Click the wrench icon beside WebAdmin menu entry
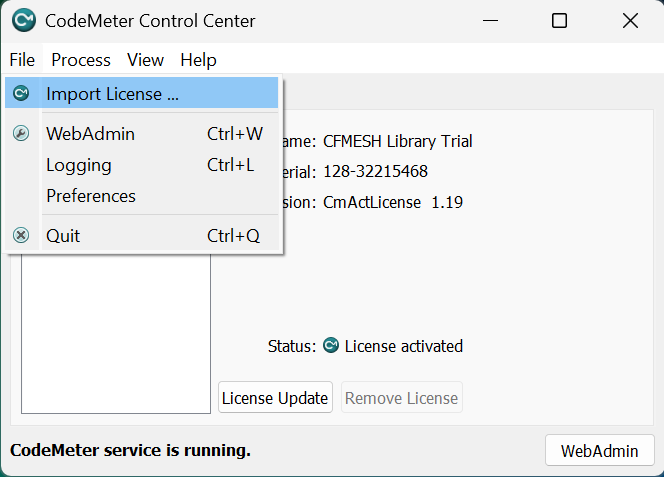Viewport: 664px width, 477px height. [21, 134]
